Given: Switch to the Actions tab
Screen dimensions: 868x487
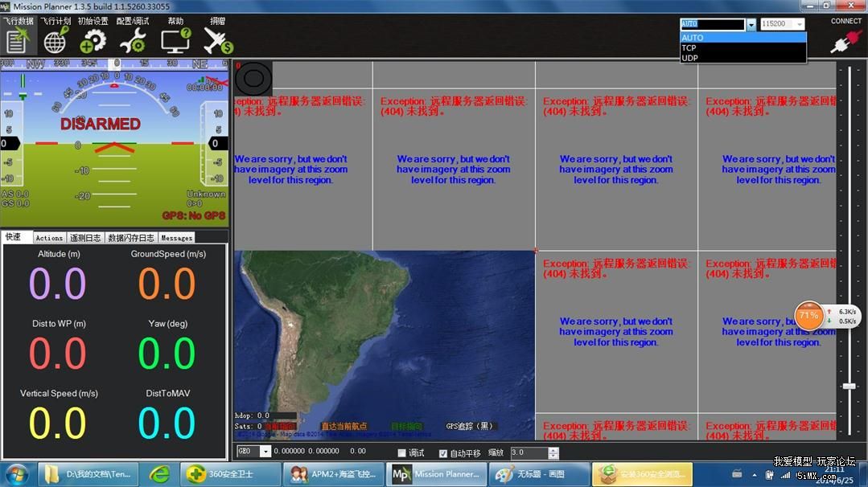Looking at the screenshot, I should (x=49, y=238).
